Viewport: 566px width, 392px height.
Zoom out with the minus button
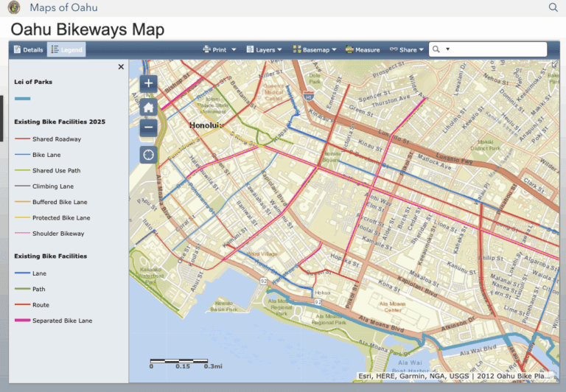click(x=148, y=127)
